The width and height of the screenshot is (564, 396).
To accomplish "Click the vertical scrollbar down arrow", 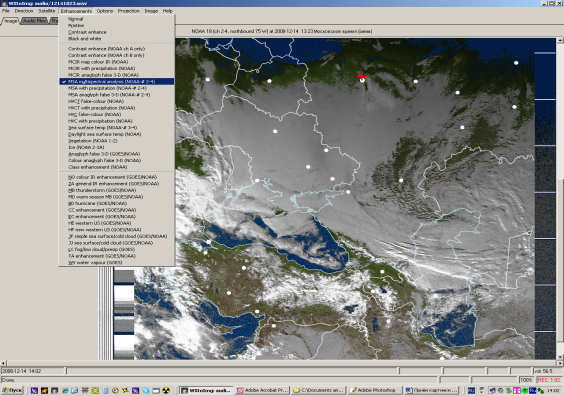I will pos(560,357).
